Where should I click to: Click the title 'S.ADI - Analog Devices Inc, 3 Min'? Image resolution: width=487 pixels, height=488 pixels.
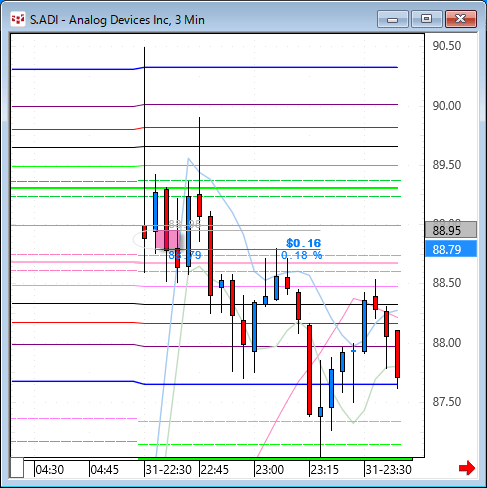click(117, 20)
